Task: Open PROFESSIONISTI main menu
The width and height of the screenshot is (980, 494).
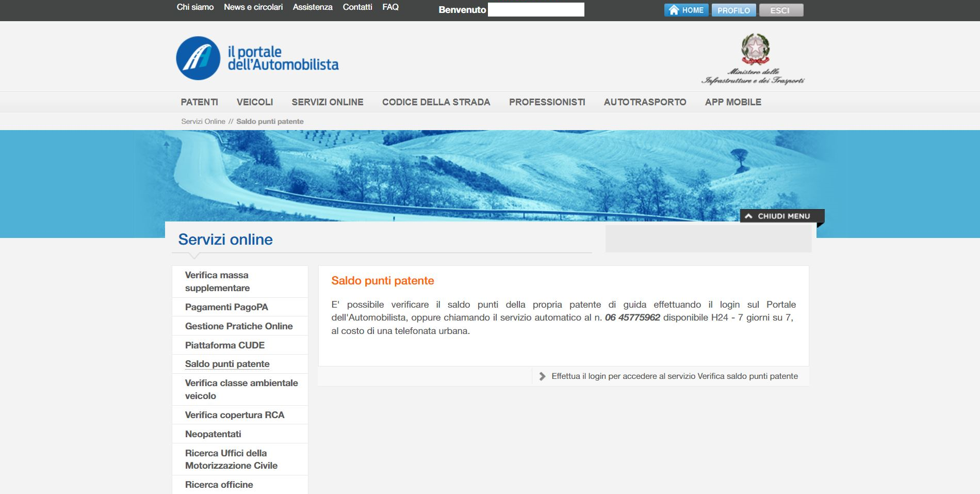Action: [x=547, y=102]
